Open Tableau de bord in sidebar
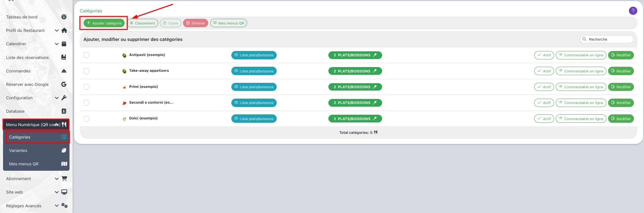The width and height of the screenshot is (644, 213). [x=22, y=17]
